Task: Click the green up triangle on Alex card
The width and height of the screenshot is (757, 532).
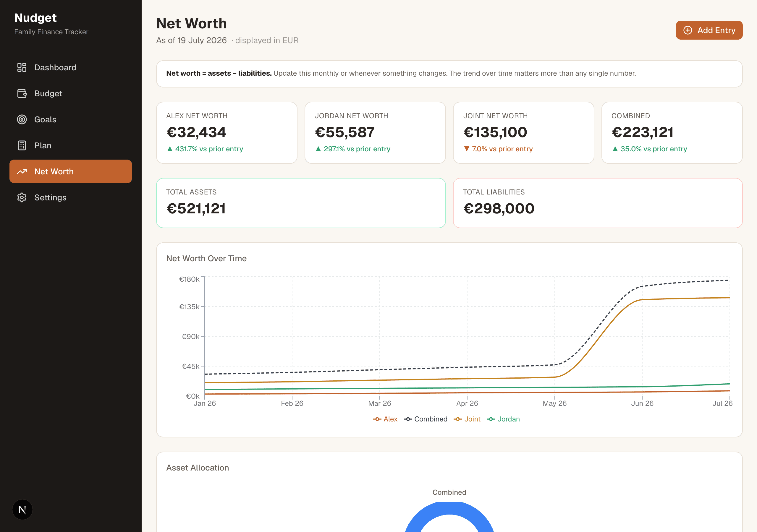Action: tap(170, 149)
